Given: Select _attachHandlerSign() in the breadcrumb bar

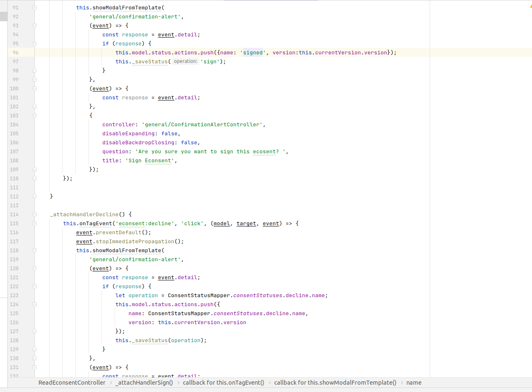Looking at the screenshot, I should click(144, 383).
